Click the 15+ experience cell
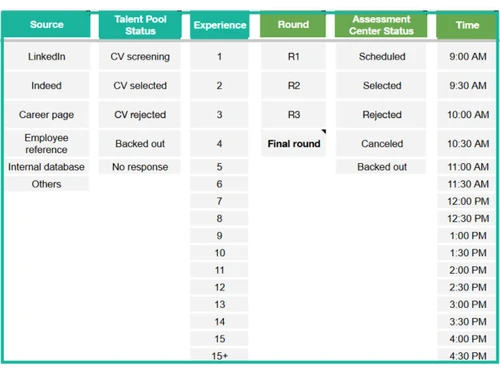 point(219,355)
